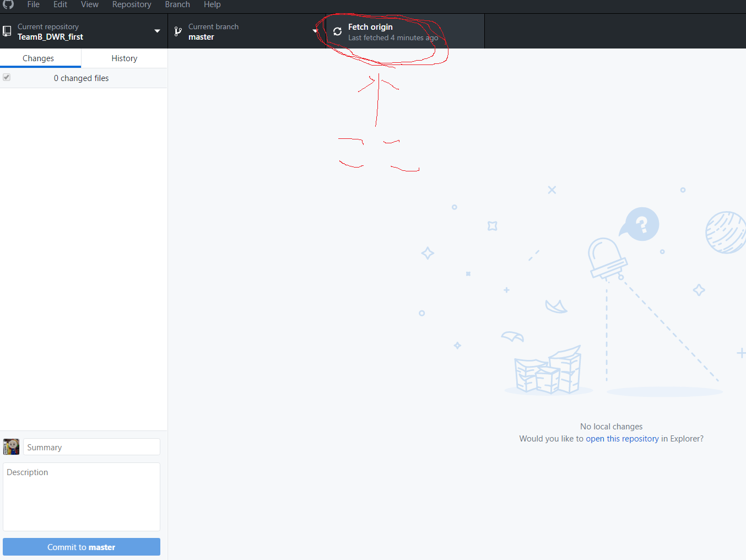Open this repository link in Explorer
This screenshot has height=560, width=746.
point(622,439)
